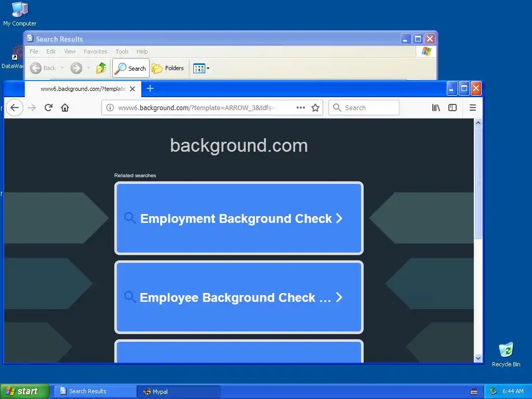Open Edit menu in Search Results window
The height and width of the screenshot is (399, 532).
click(51, 51)
